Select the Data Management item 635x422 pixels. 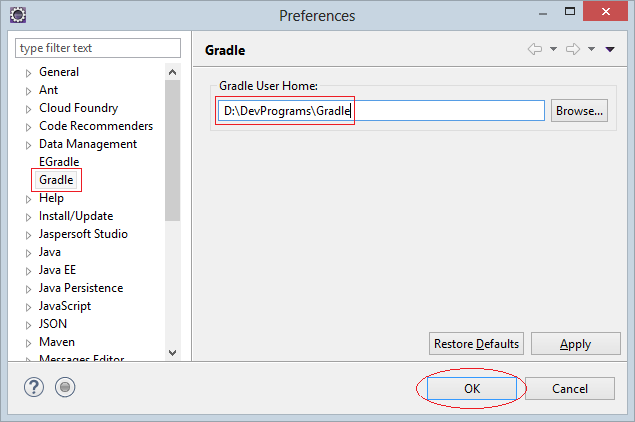click(x=88, y=144)
